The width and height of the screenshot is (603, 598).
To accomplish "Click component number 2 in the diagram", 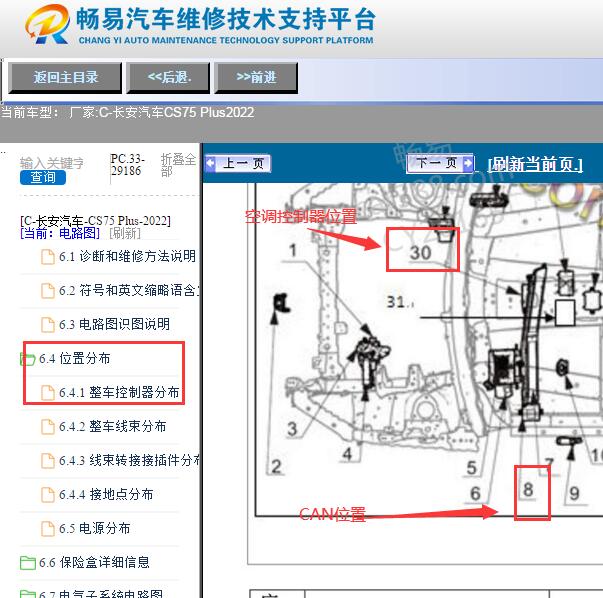I will (x=277, y=467).
